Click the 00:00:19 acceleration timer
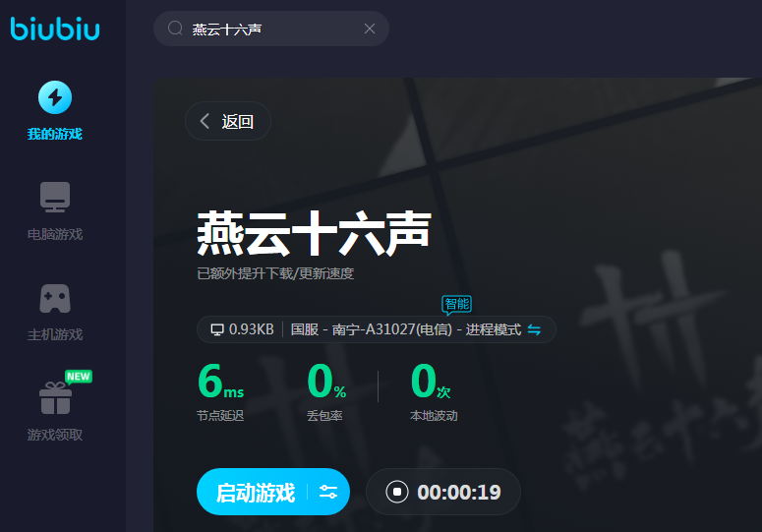762x532 pixels. 459,492
